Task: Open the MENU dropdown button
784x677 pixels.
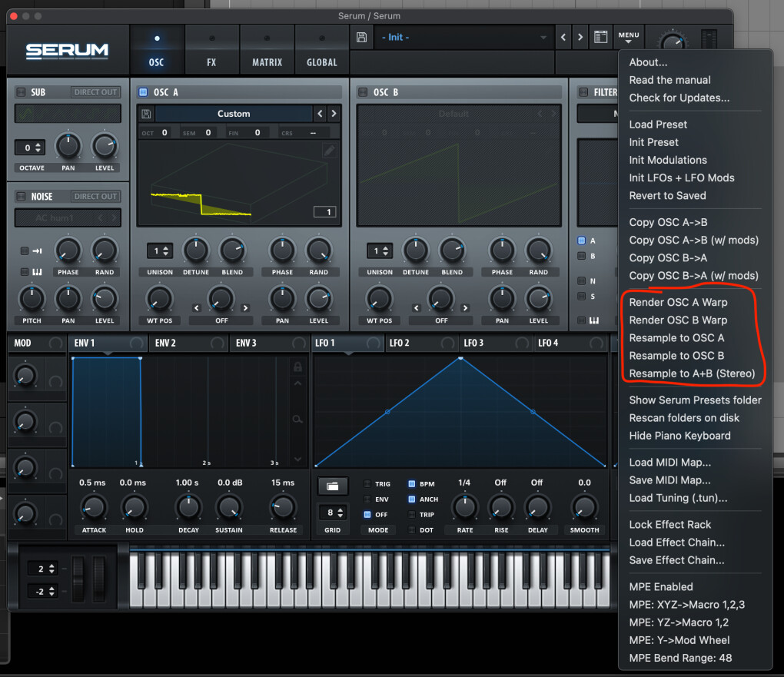Action: 628,36
